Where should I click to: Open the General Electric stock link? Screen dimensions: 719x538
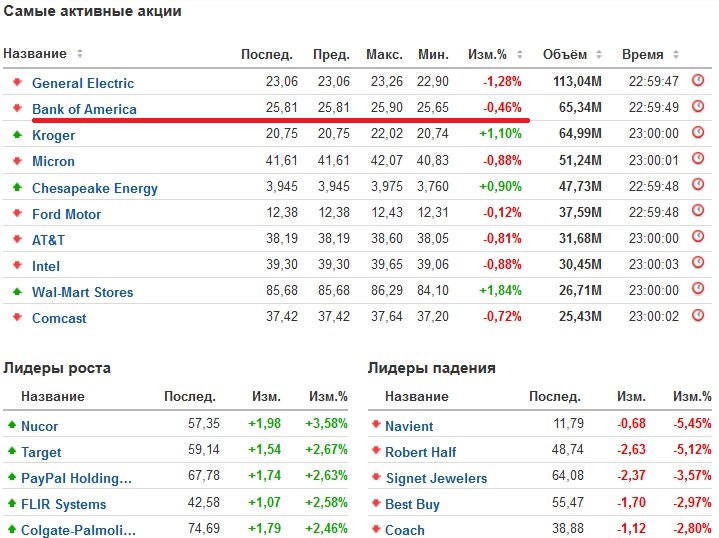coord(83,83)
